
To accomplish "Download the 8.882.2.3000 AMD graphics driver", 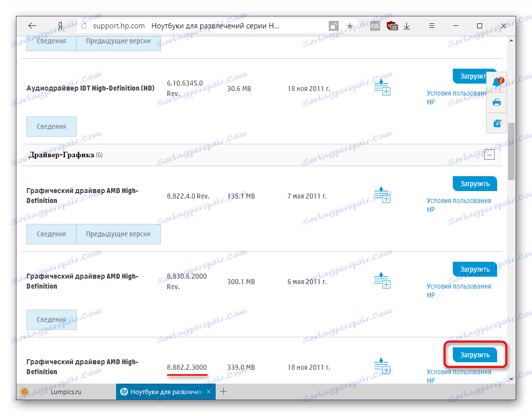I will (475, 355).
